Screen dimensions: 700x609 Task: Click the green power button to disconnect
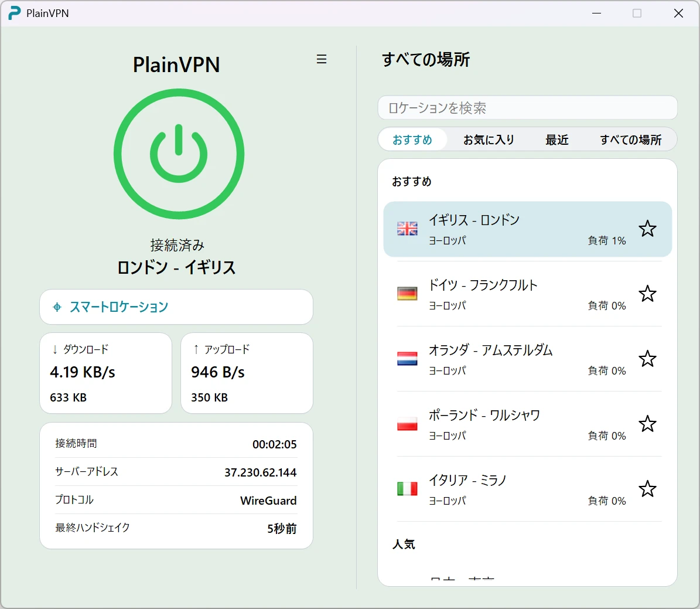179,154
